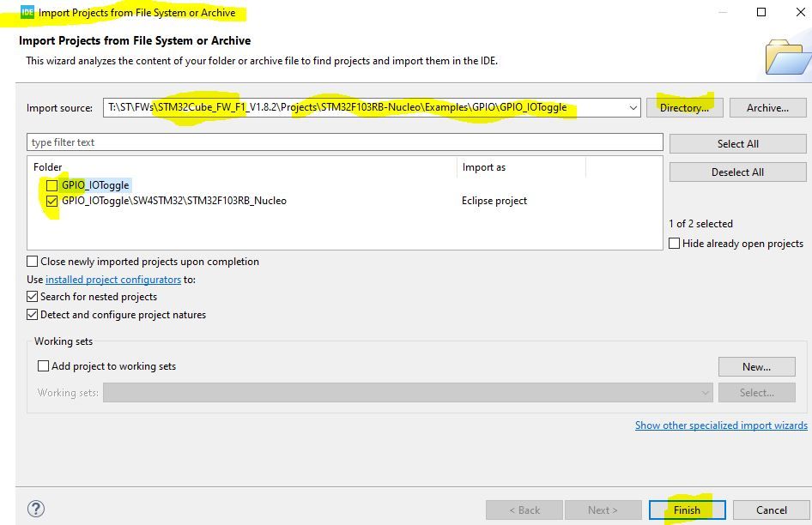Enable Close newly imported projects upon completion

(x=32, y=262)
